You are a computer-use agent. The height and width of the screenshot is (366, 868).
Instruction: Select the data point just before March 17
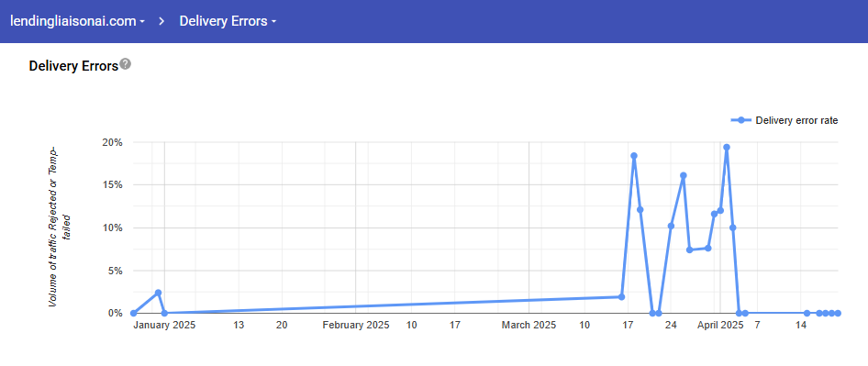coord(622,297)
